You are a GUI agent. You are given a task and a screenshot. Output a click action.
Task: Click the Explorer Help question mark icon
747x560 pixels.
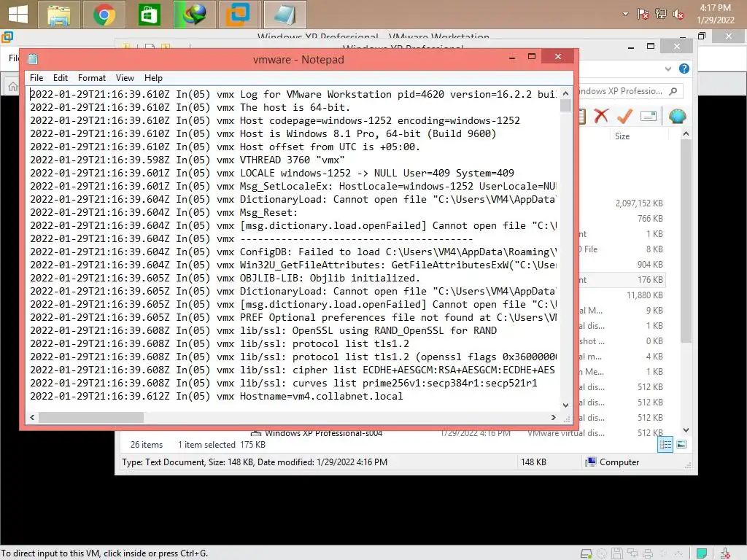(x=684, y=69)
